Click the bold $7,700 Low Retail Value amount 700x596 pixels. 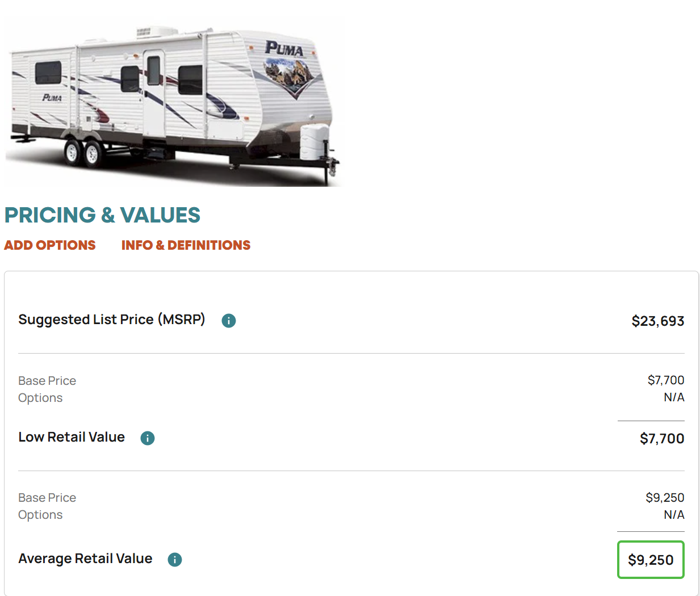(662, 439)
